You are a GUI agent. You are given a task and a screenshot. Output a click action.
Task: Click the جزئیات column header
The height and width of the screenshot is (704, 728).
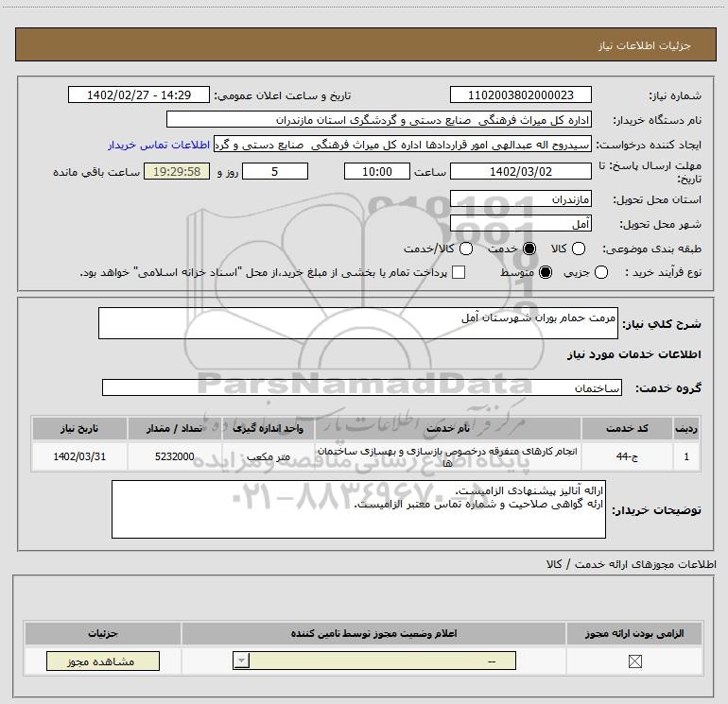click(103, 633)
